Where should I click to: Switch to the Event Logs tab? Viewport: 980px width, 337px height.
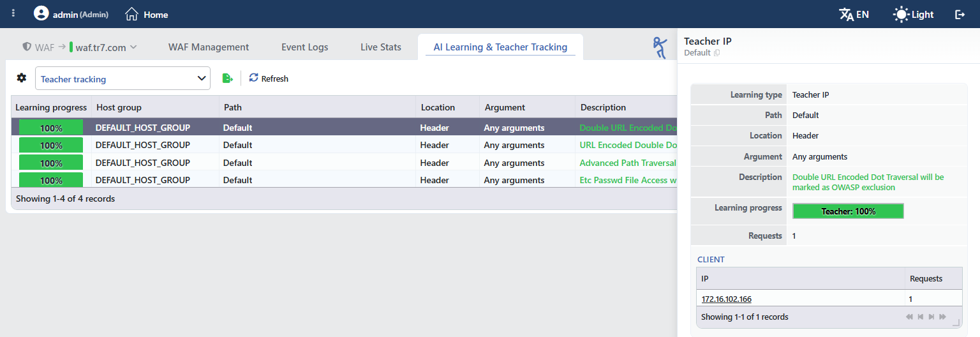coord(305,47)
